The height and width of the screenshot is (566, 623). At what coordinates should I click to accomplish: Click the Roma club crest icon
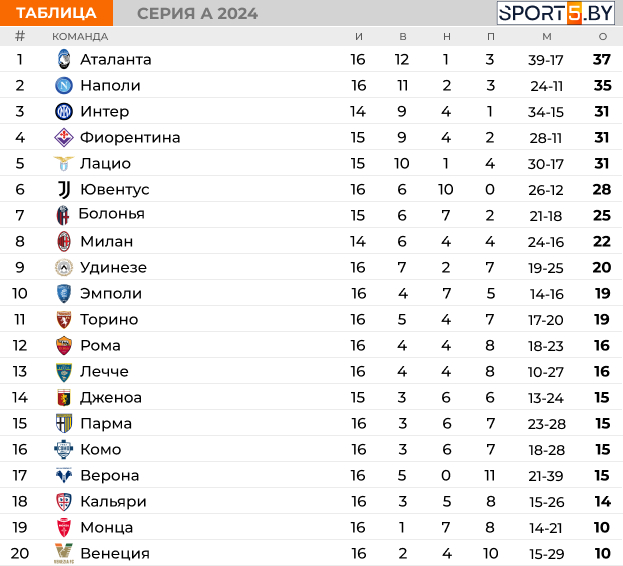pos(64,346)
